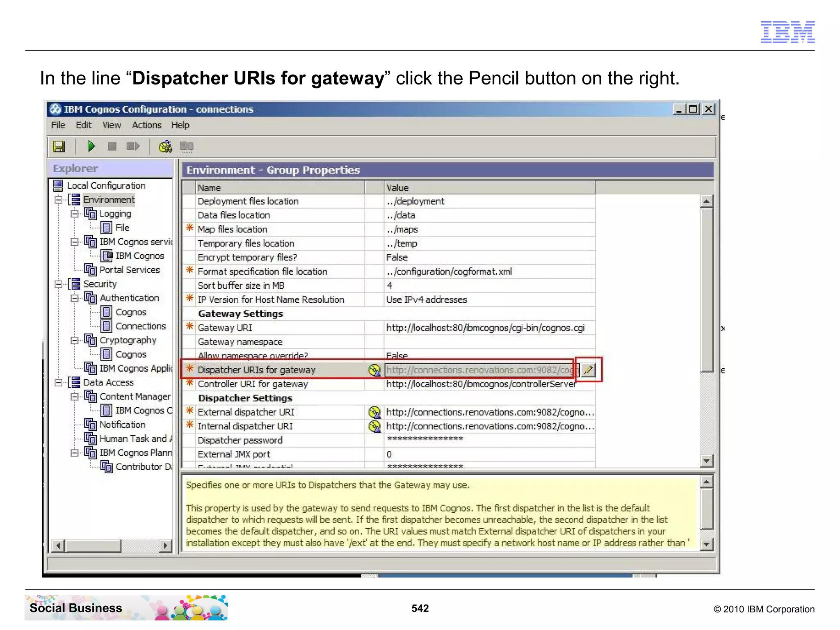Click properties scrollbar up arrow

click(706, 201)
